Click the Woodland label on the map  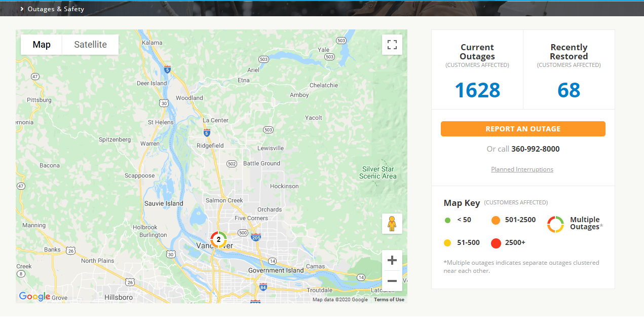click(x=190, y=98)
